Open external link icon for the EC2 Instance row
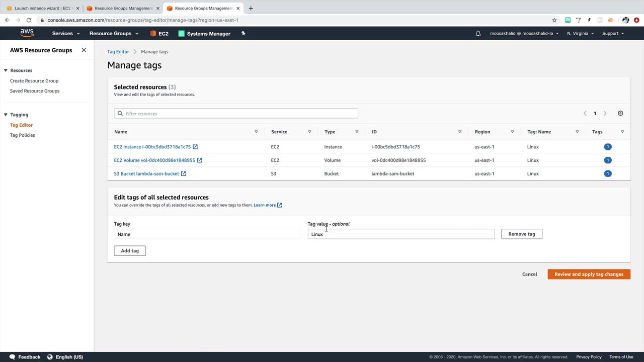 point(195,147)
